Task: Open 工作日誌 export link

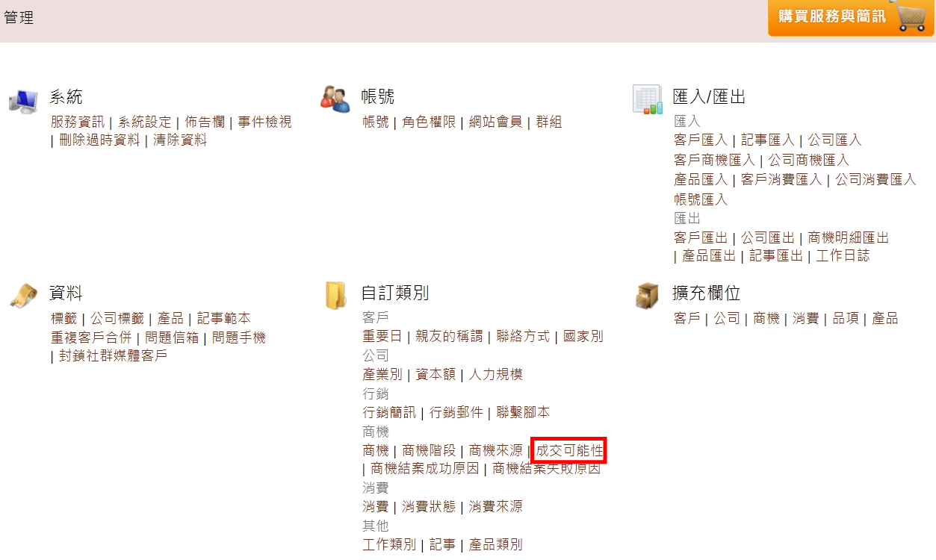Action: coord(843,255)
